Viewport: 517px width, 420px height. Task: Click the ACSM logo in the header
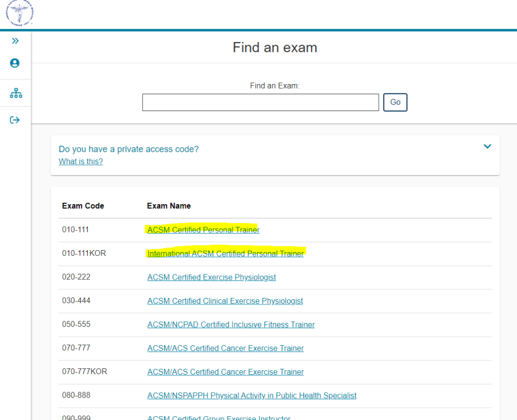(x=19, y=12)
